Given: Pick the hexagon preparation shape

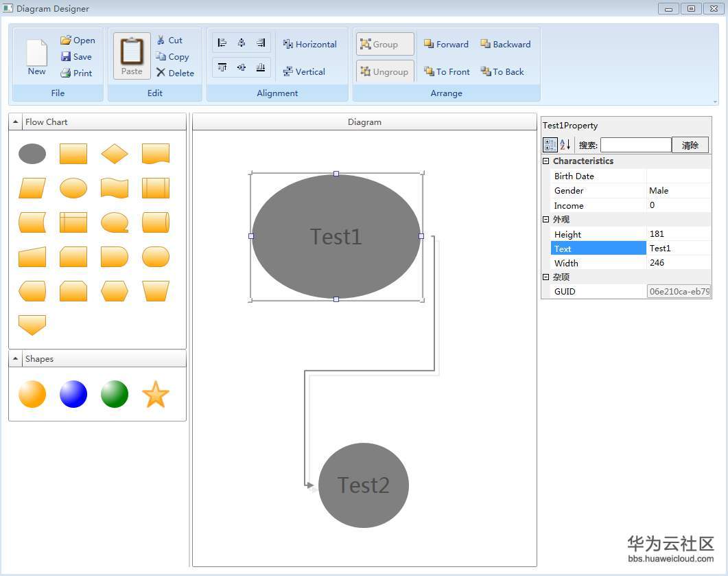Looking at the screenshot, I should 114,291.
